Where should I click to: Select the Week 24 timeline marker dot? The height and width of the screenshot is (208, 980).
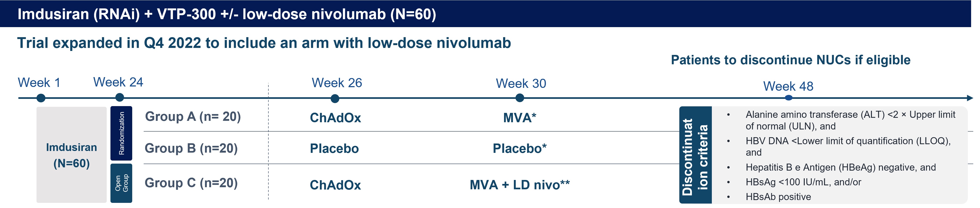(x=119, y=98)
